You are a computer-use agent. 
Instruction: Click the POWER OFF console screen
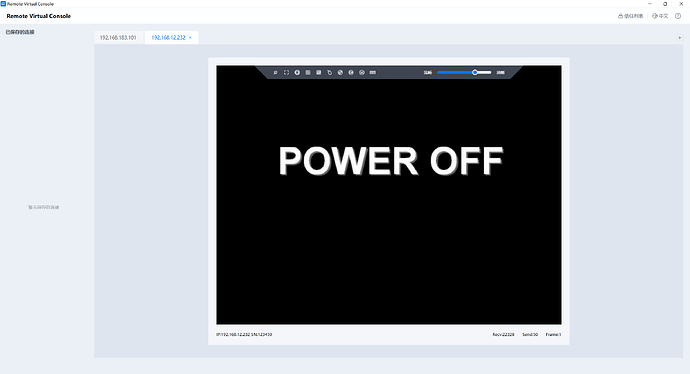(389, 195)
